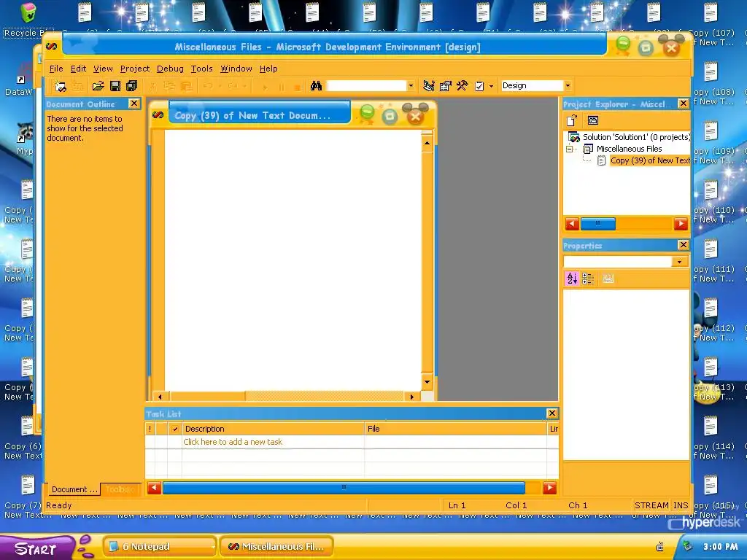
Task: Click the checkmark column header in Task List
Action: pyautogui.click(x=175, y=429)
